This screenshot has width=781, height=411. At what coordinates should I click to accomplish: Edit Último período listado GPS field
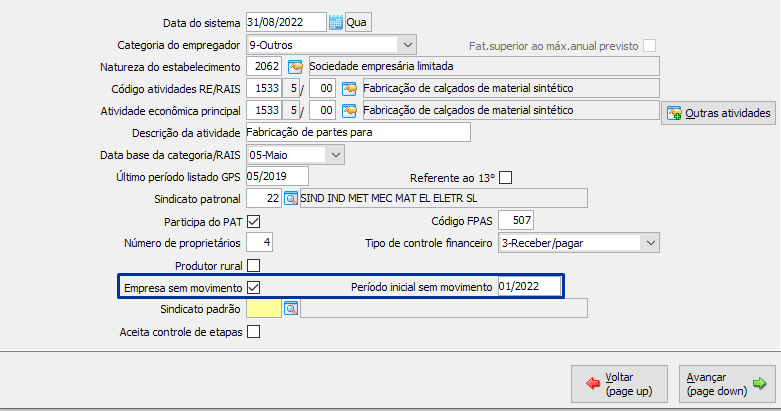coord(277,176)
